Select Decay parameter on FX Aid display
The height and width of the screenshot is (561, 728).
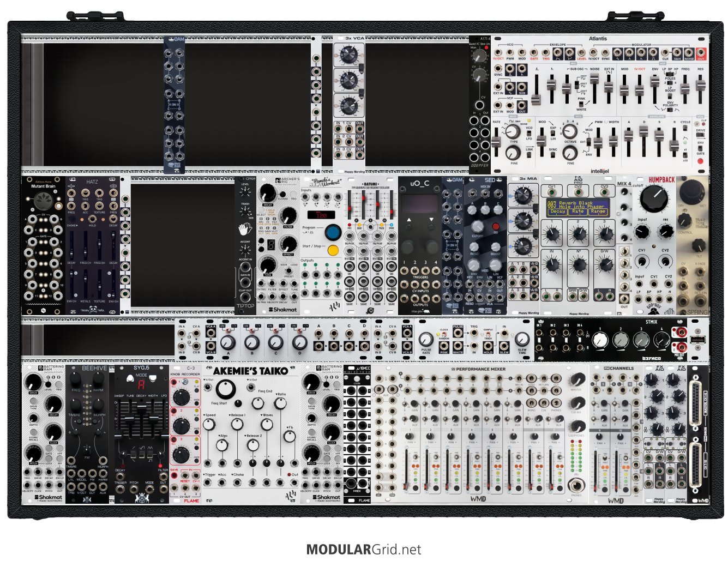tap(558, 211)
